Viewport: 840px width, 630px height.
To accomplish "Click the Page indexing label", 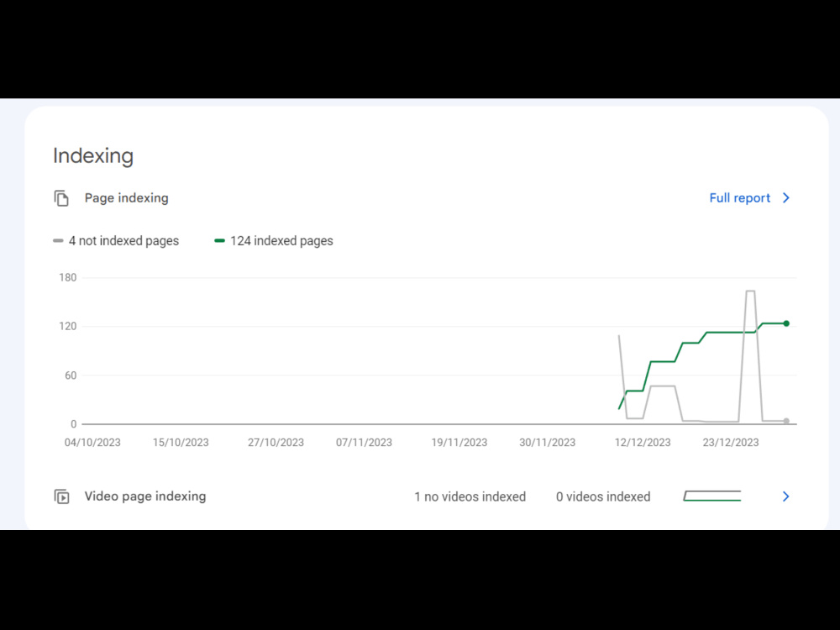I will (127, 198).
